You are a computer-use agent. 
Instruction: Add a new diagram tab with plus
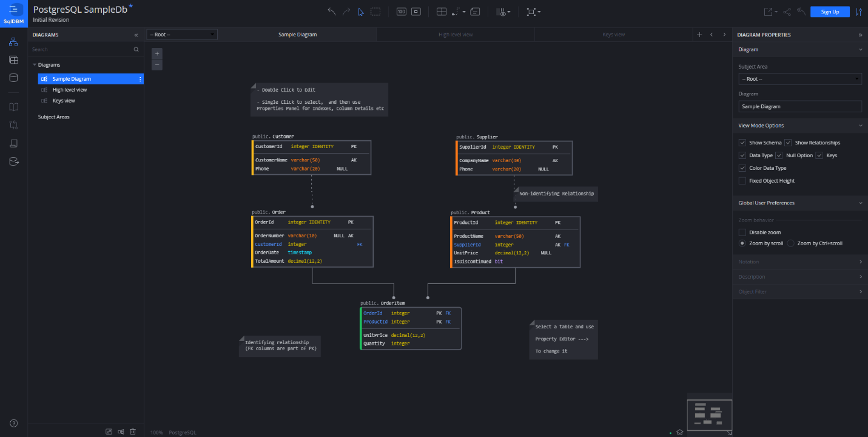point(699,35)
